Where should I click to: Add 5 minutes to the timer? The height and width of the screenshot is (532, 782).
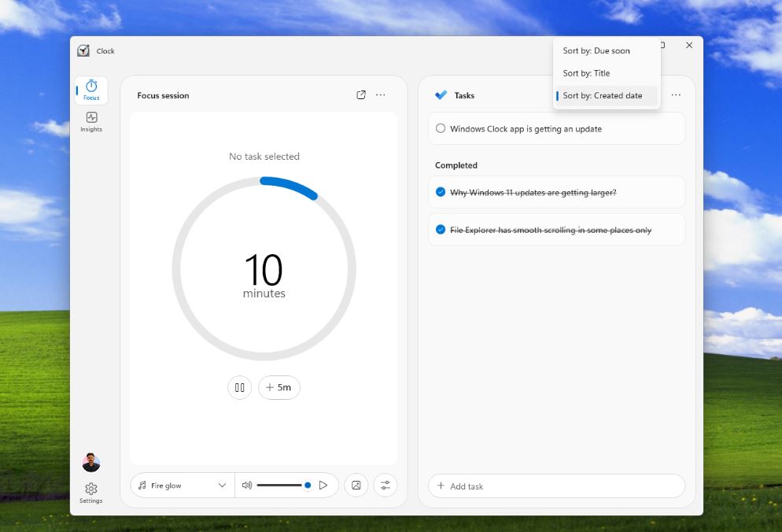pos(279,387)
